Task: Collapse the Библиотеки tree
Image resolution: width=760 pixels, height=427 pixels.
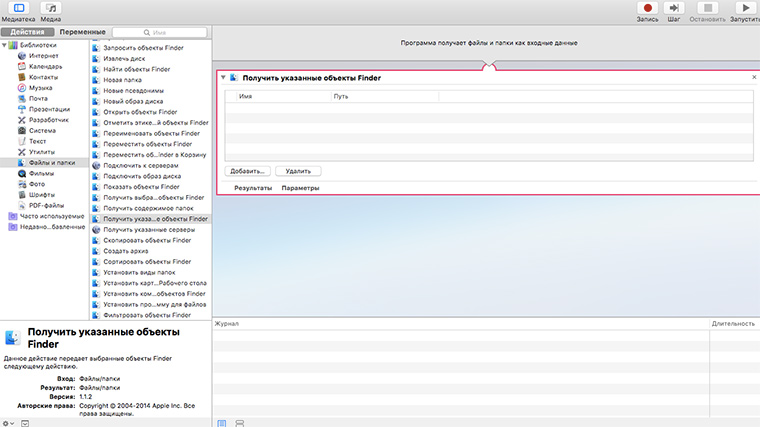Action: point(4,45)
